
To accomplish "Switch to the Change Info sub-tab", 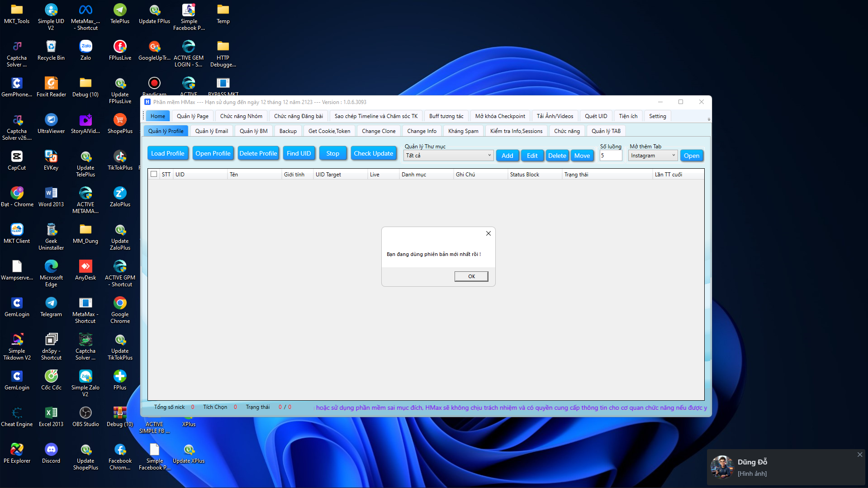I will 422,131.
